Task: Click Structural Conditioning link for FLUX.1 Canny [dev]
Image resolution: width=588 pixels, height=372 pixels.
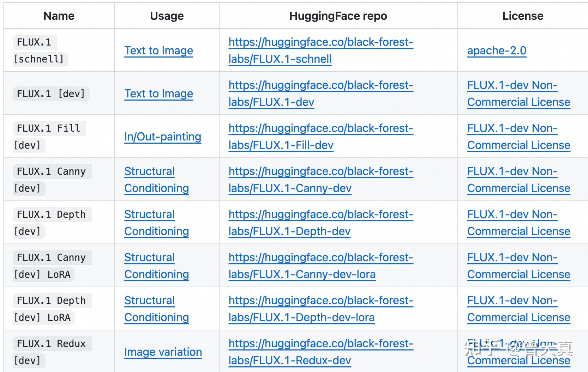Action: (150, 172)
